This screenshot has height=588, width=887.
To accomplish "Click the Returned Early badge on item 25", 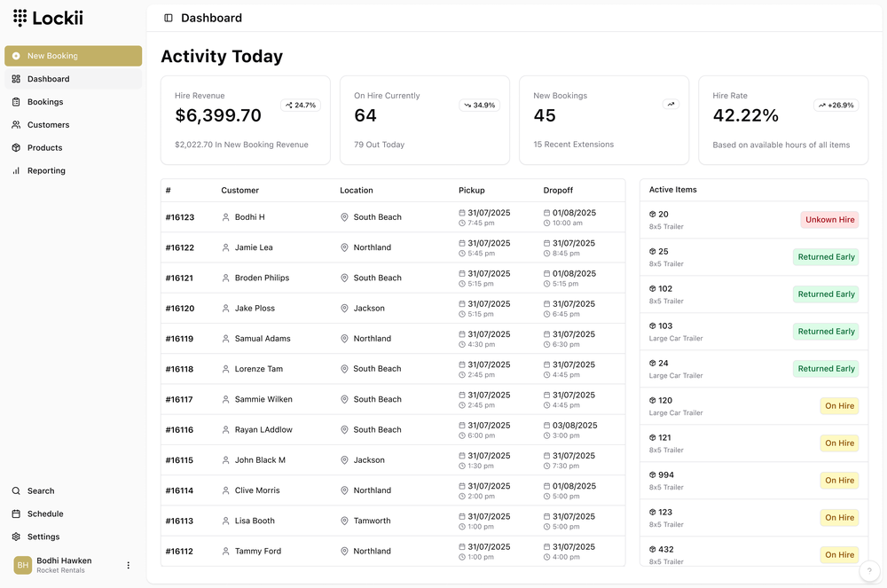I will (826, 256).
